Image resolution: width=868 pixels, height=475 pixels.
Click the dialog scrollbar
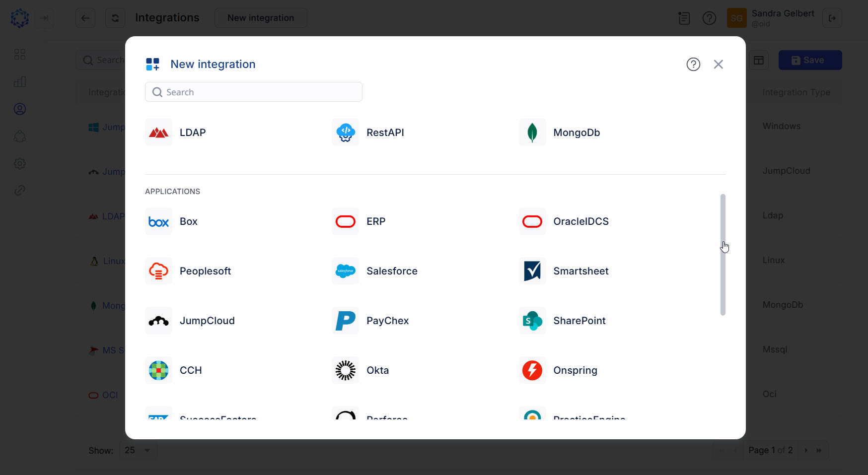[723, 255]
